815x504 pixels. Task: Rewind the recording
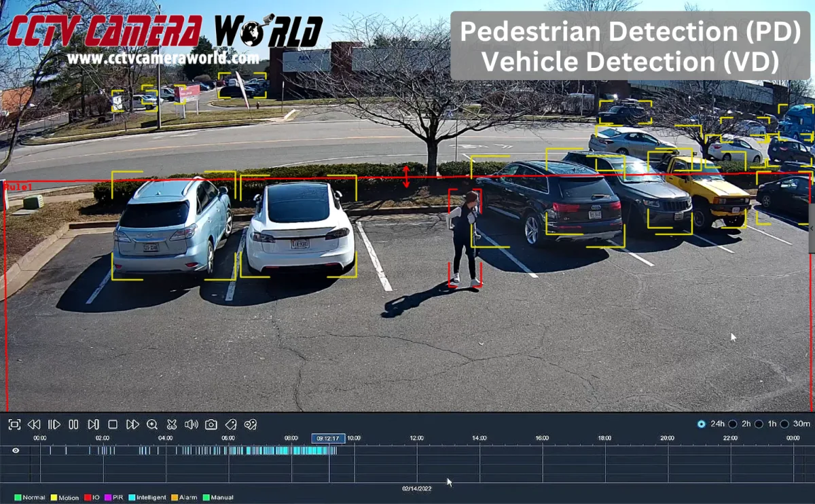point(34,424)
